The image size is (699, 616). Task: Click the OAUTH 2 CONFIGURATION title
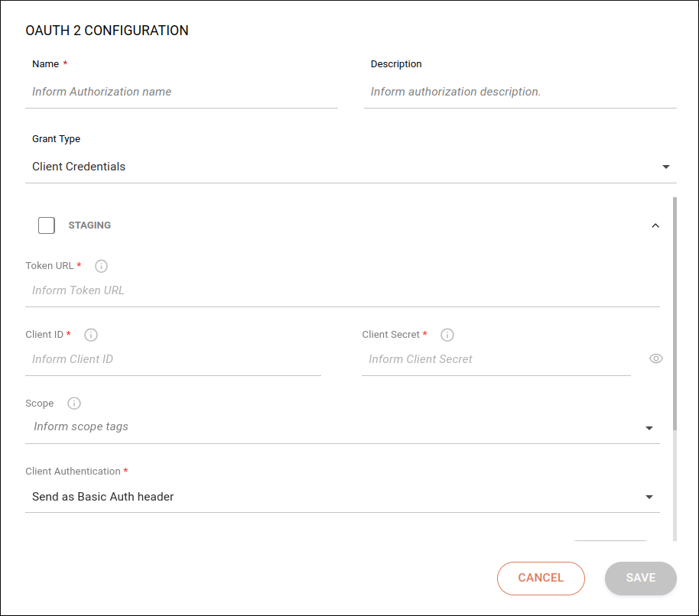(x=107, y=31)
